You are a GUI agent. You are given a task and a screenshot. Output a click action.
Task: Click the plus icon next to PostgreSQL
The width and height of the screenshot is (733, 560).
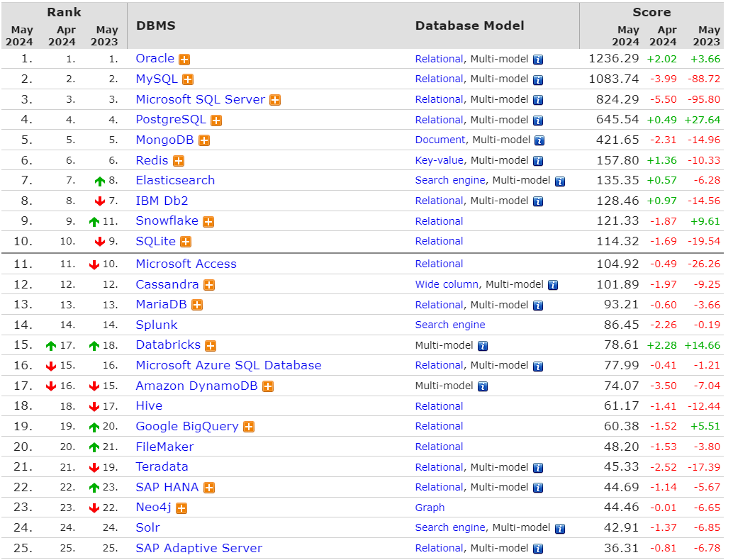tap(216, 121)
